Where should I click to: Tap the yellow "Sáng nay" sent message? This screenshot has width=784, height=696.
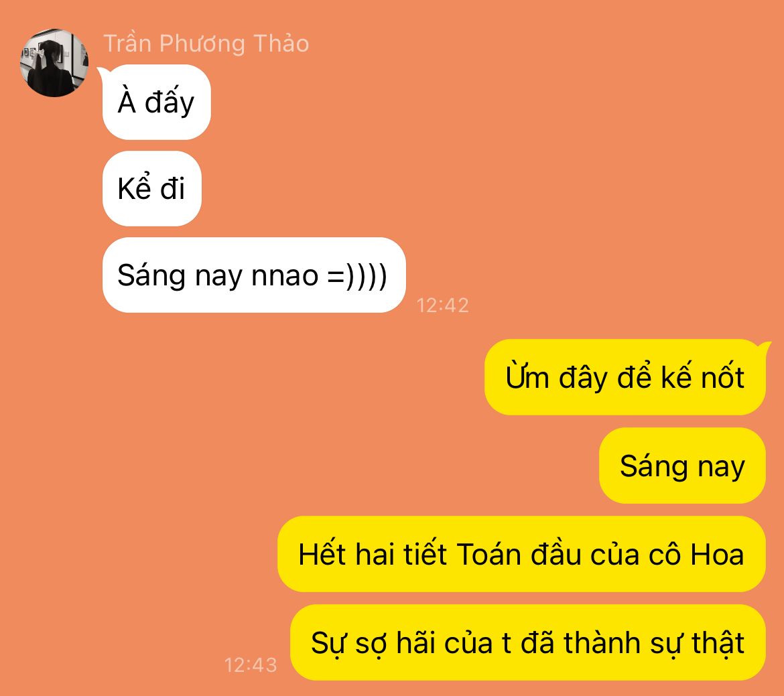point(683,466)
